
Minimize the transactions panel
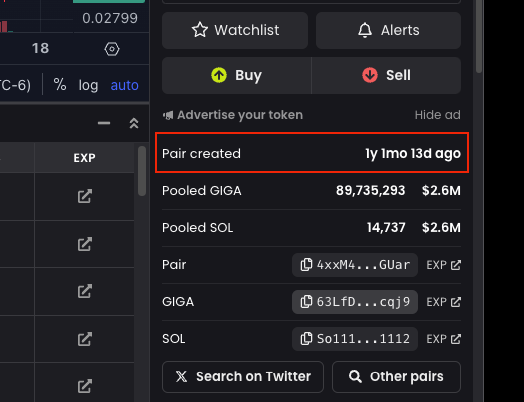click(x=104, y=123)
